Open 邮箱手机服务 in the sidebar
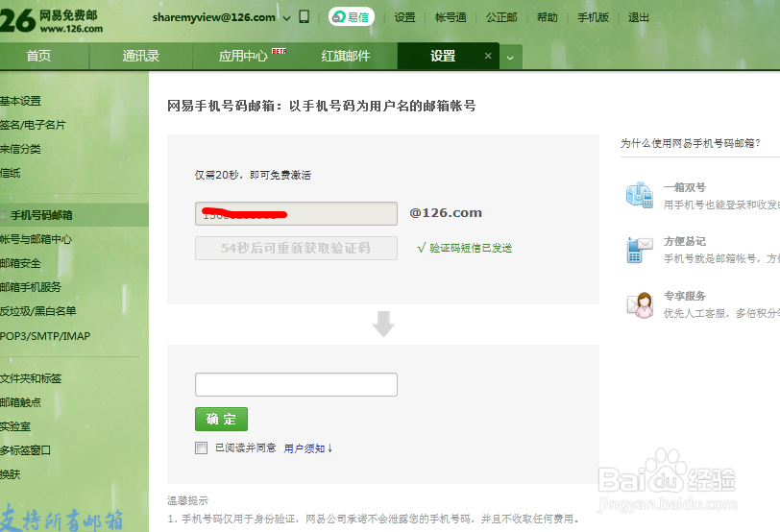780x532 pixels. pos(31,287)
